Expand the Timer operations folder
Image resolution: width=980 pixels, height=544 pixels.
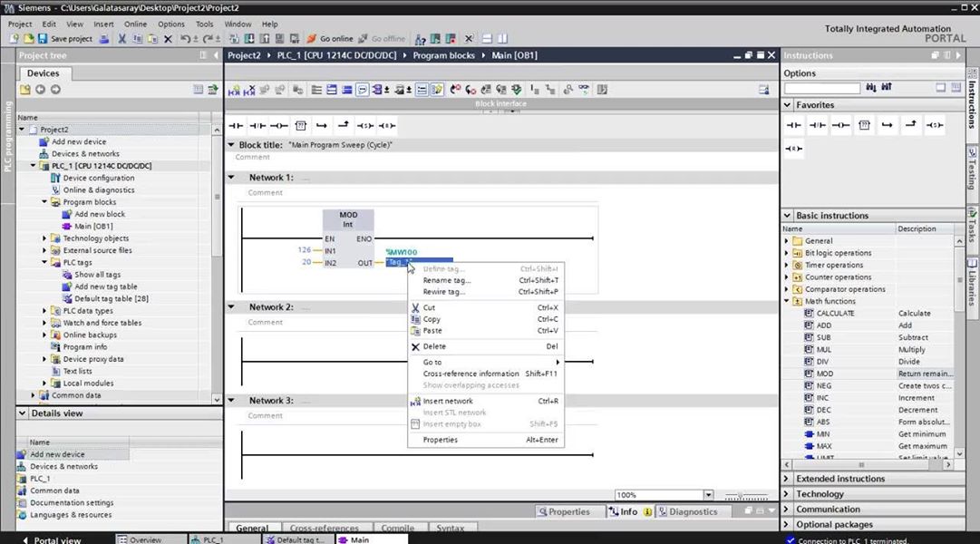point(787,265)
